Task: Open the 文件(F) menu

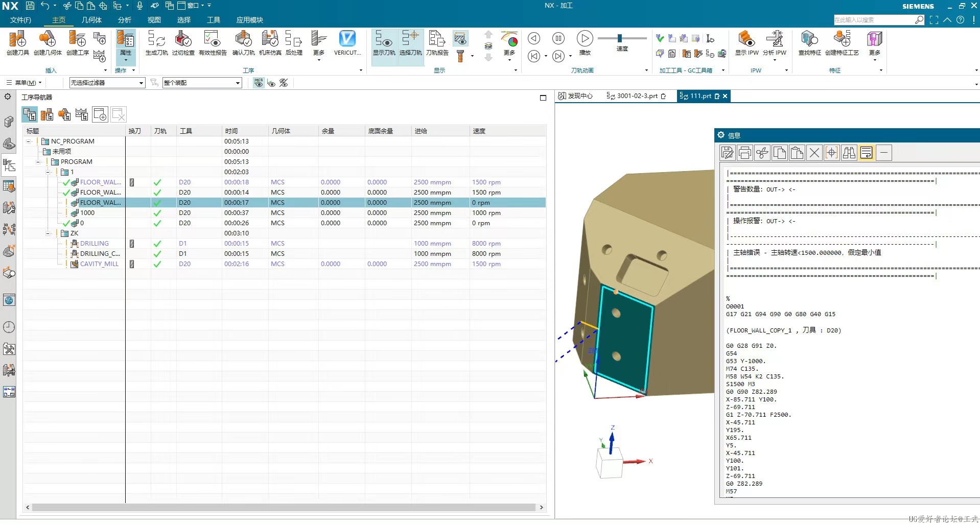Action: coord(20,20)
